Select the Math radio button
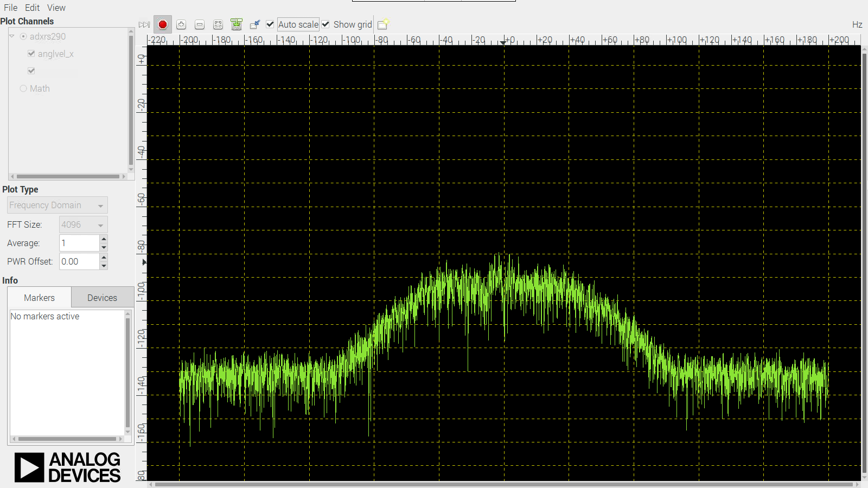Image resolution: width=868 pixels, height=488 pixels. 23,88
